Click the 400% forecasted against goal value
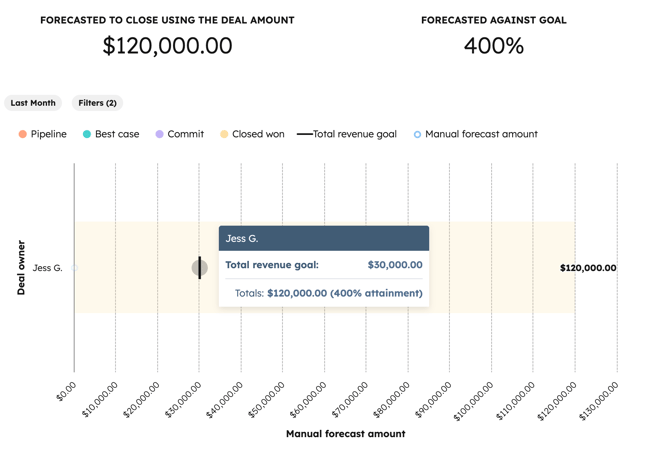The width and height of the screenshot is (646, 457). coord(493,45)
